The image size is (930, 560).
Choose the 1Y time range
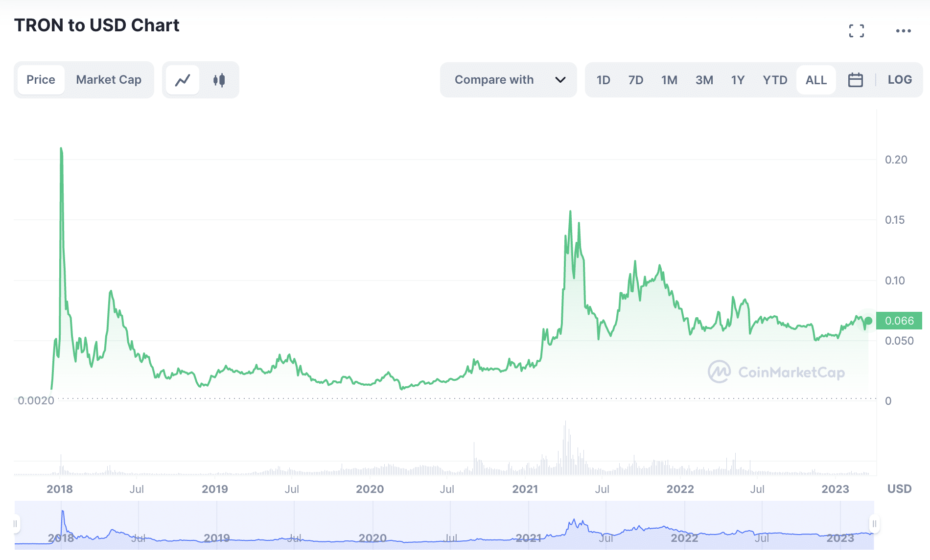[x=738, y=80]
